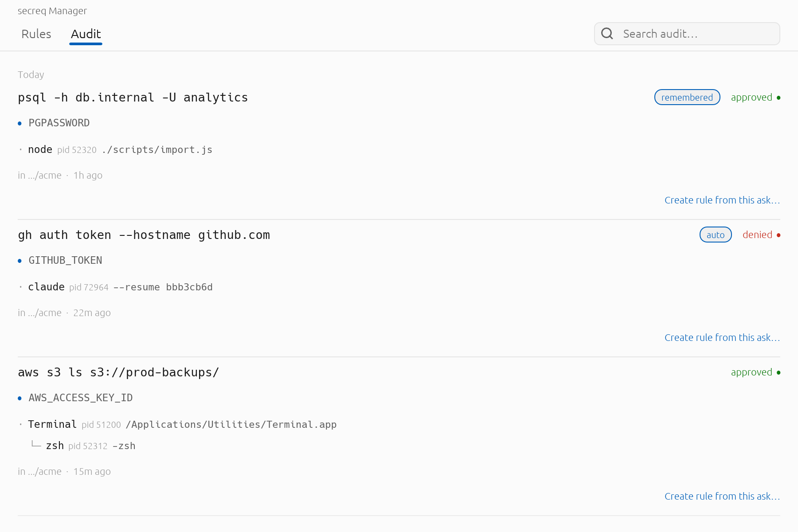The image size is (798, 532).
Task: Click --resume bbb3cb6d argument text
Action: 163,287
